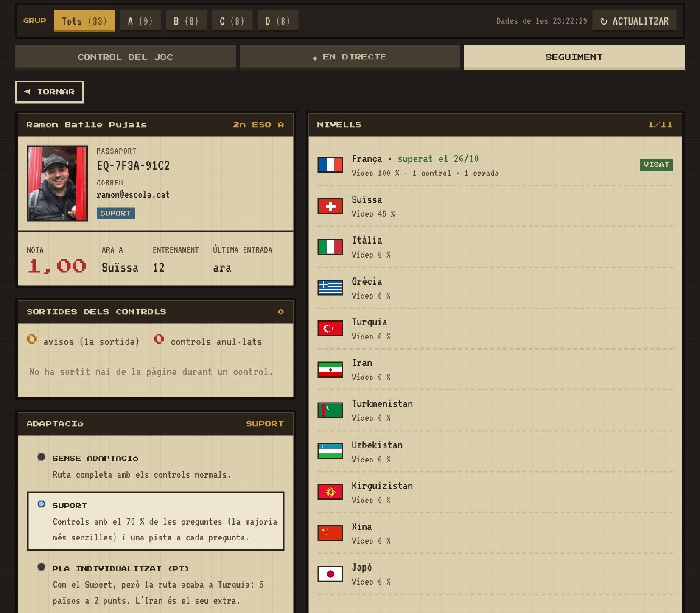Click the Uzbekistan flag icon
The image size is (700, 613).
pos(330,451)
